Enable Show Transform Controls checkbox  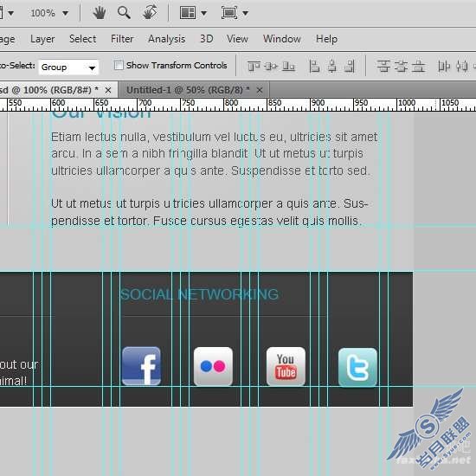[x=119, y=65]
